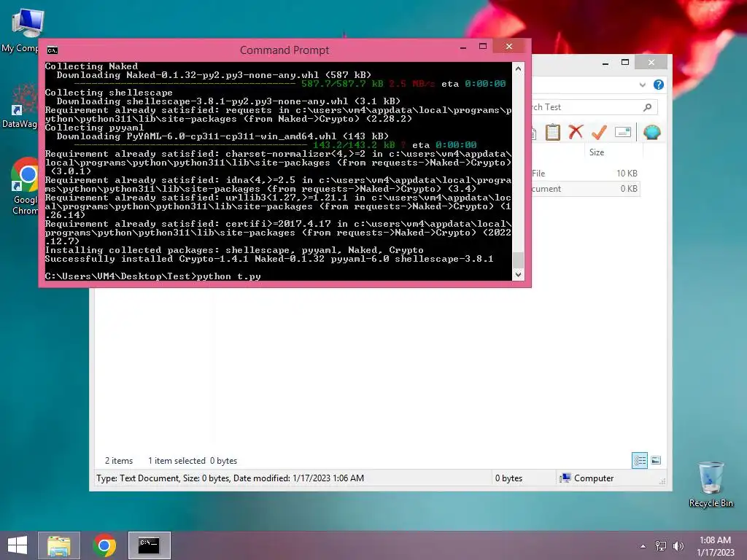Open the Recycle Bin on desktop
The height and width of the screenshot is (560, 747).
click(x=711, y=484)
